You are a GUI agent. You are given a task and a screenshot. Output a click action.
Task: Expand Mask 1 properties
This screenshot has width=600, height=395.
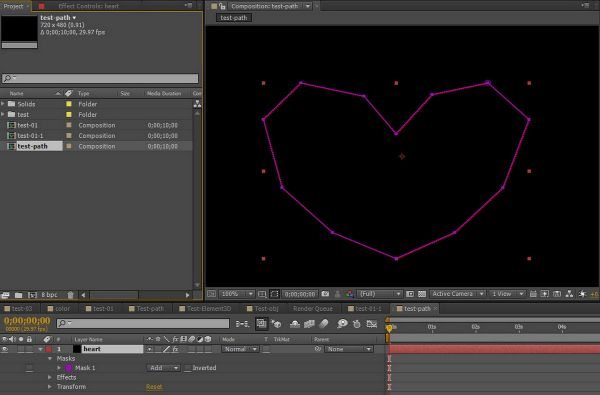[x=59, y=368]
